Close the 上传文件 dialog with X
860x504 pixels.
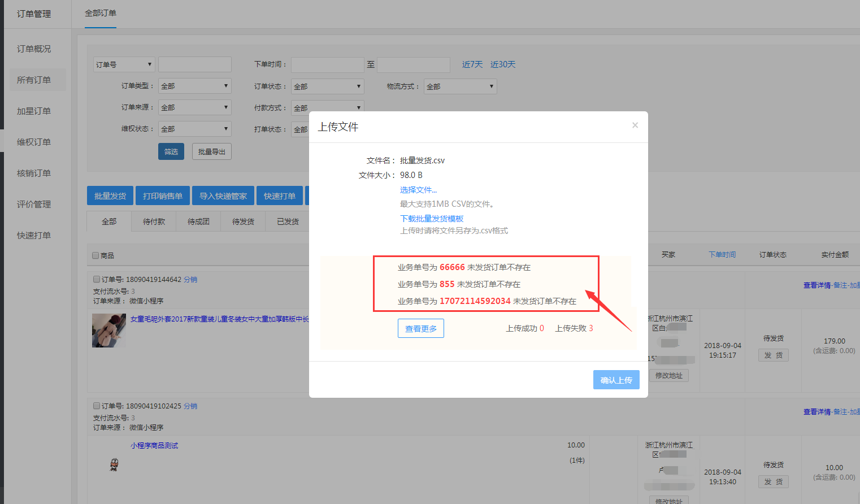pyautogui.click(x=635, y=125)
